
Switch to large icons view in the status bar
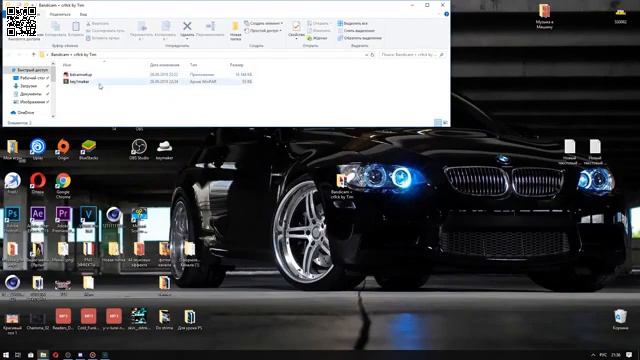click(445, 122)
